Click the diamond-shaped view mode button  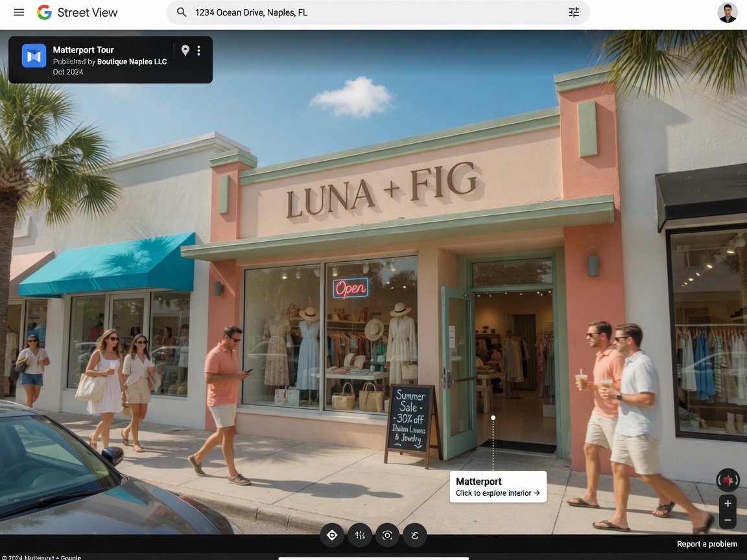pos(332,535)
